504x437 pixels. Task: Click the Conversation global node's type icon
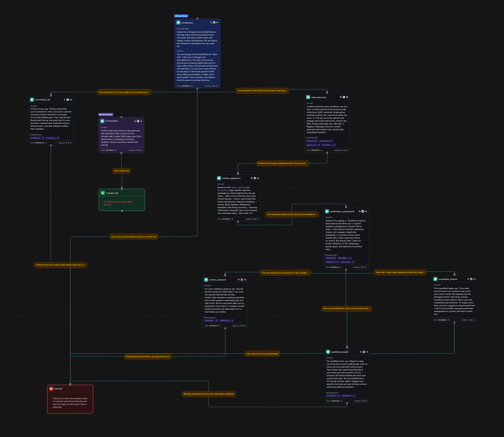tap(103, 121)
